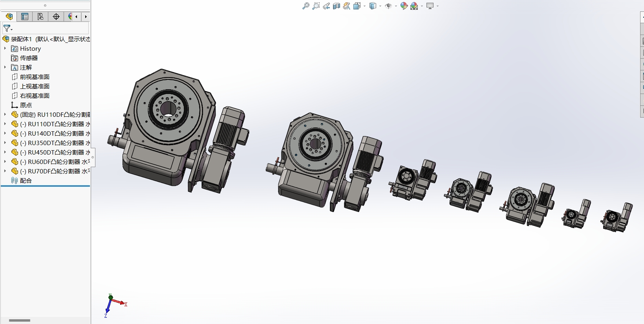Select RU110DT凸轮分割器 component
The height and width of the screenshot is (324, 644).
coord(55,124)
